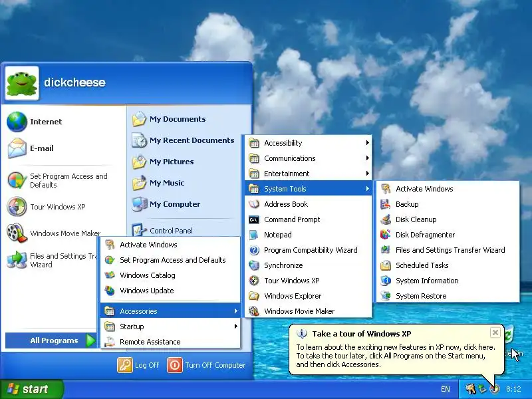Click Synchronize in Accessories

tap(308, 265)
